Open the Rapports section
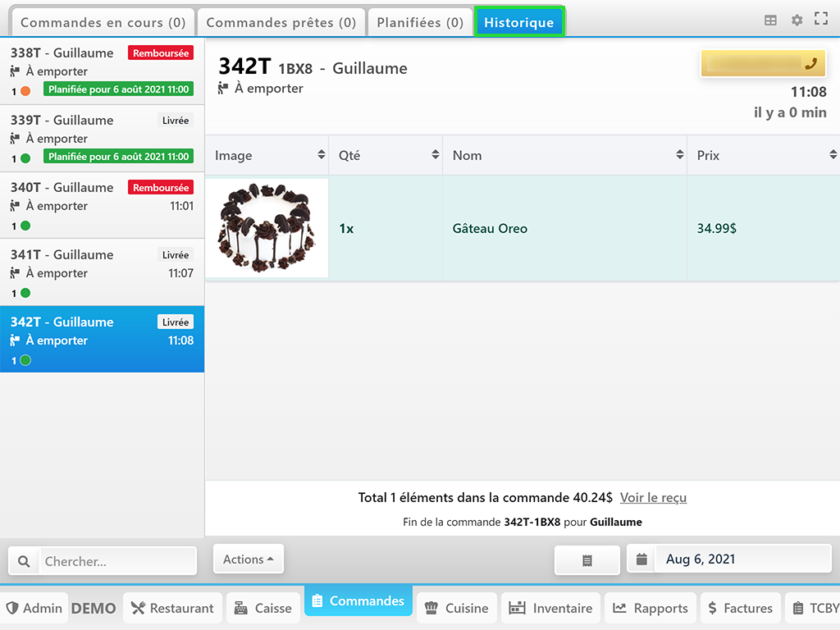This screenshot has height=630, width=840. 651,608
